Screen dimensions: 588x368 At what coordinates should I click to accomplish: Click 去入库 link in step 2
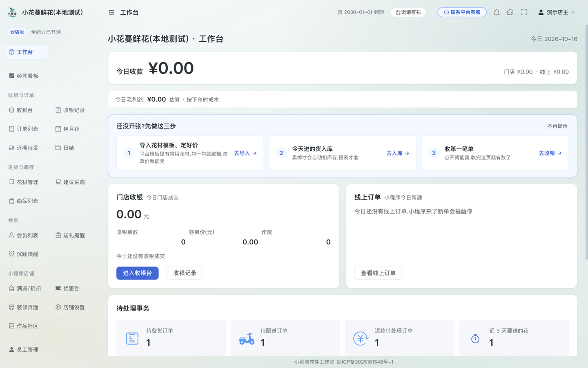coord(398,153)
